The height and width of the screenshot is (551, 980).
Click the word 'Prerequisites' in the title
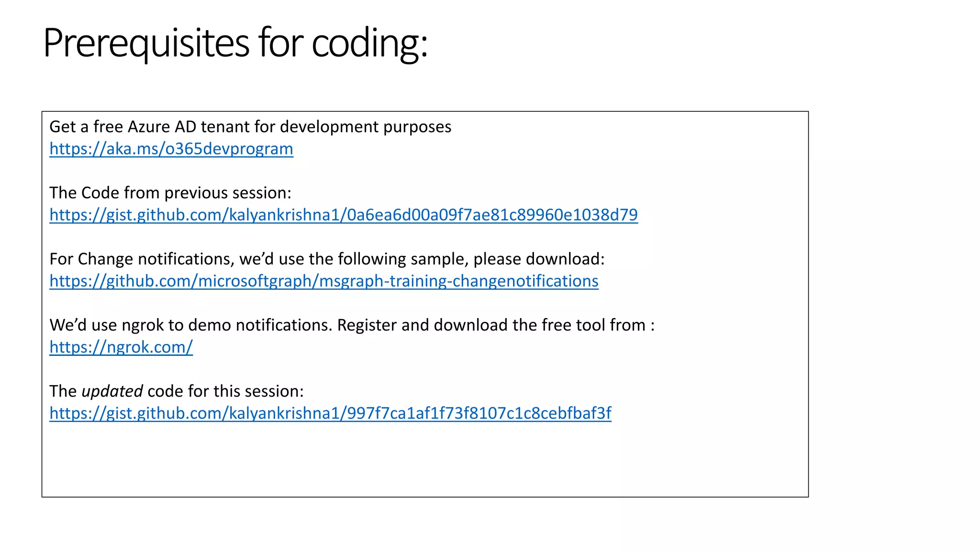pos(146,43)
